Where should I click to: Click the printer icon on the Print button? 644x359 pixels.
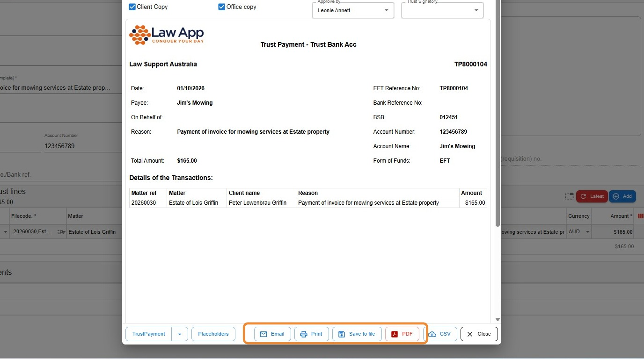point(304,334)
